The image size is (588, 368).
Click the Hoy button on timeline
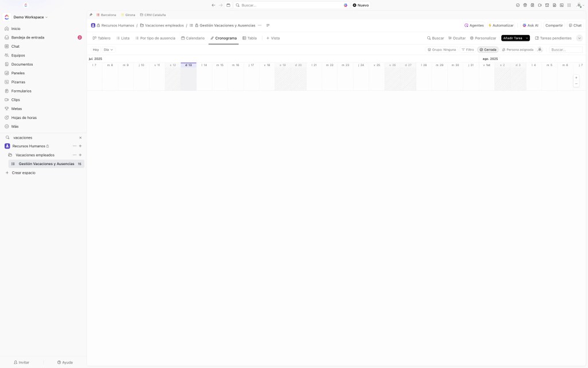pyautogui.click(x=96, y=49)
